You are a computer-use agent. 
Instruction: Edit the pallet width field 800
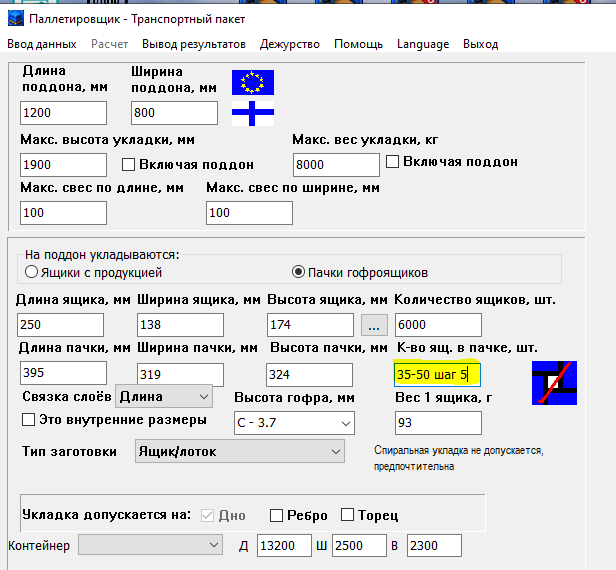(174, 113)
